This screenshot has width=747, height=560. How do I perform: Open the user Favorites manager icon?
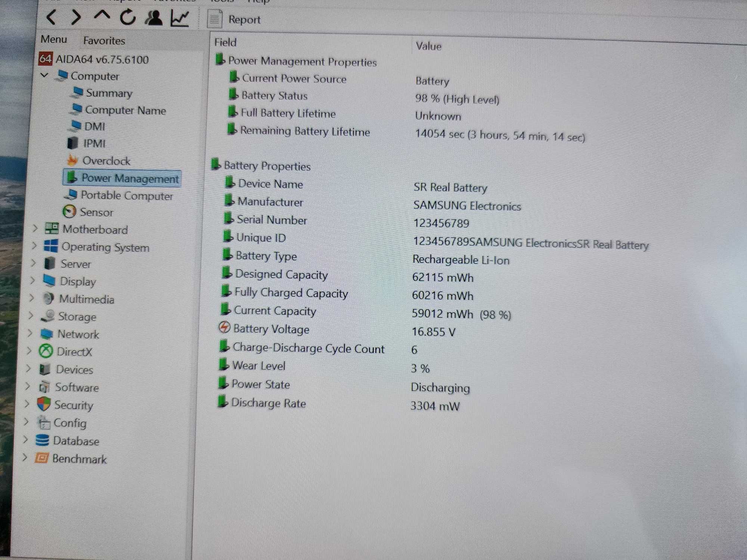coord(154,18)
